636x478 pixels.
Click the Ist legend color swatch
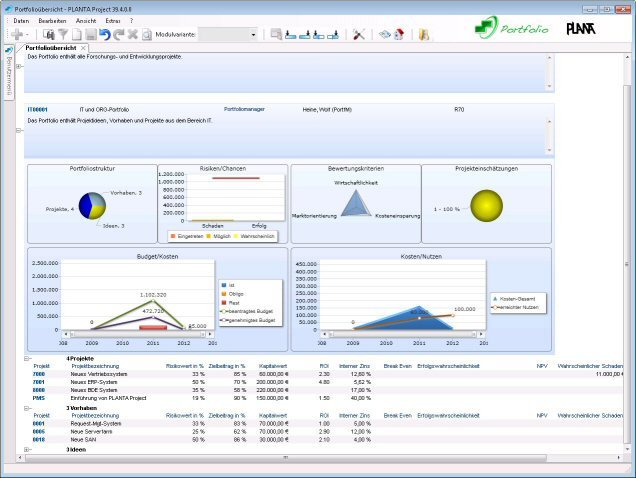(x=223, y=285)
